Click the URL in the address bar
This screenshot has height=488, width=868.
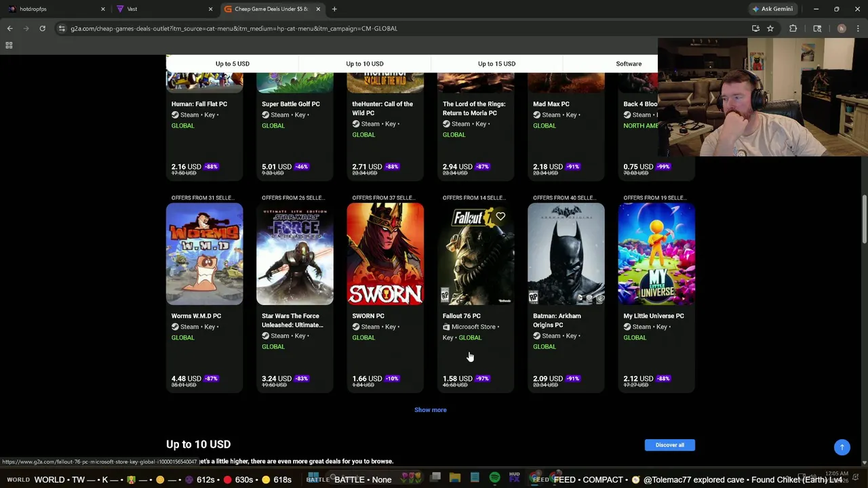pyautogui.click(x=234, y=28)
